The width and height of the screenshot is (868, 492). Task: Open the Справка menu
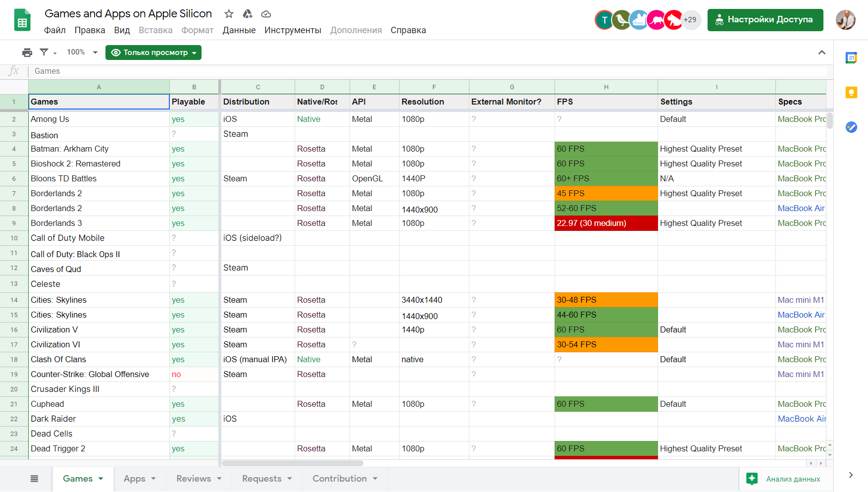coord(408,30)
